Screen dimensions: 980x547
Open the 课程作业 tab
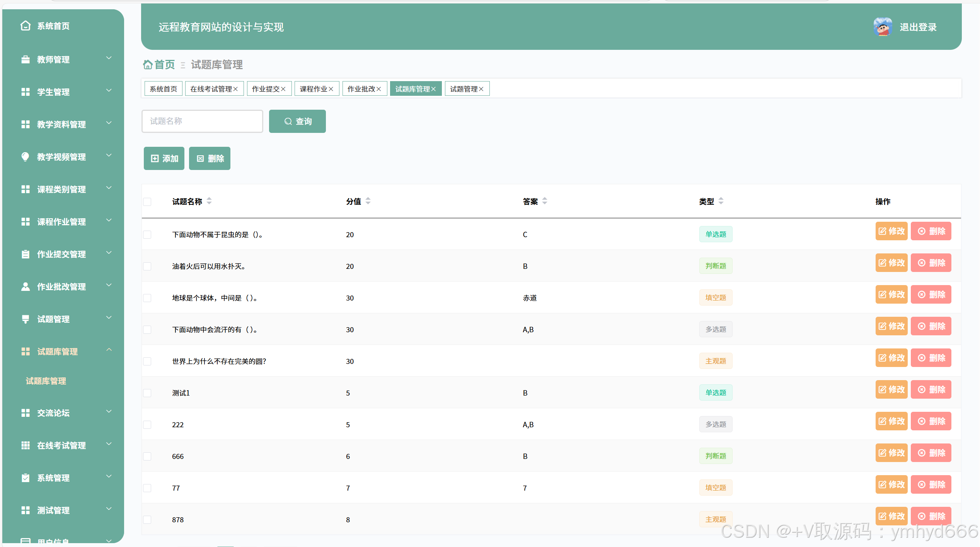(313, 89)
